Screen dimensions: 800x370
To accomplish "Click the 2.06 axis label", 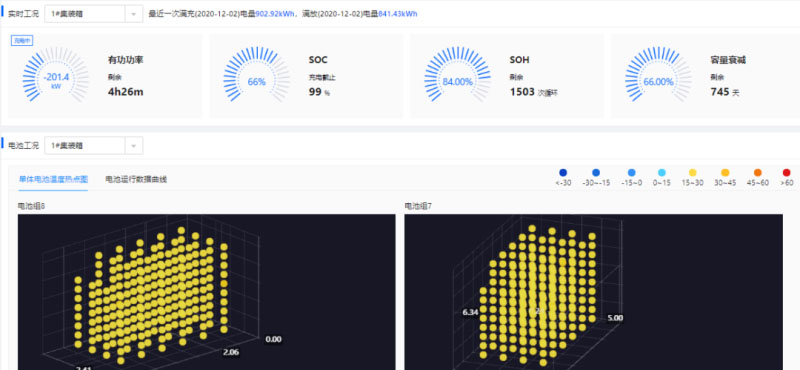I will (231, 352).
